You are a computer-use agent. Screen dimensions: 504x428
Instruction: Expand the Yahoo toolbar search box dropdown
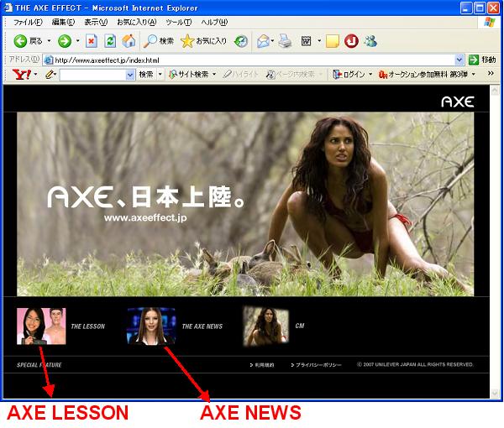129,75
